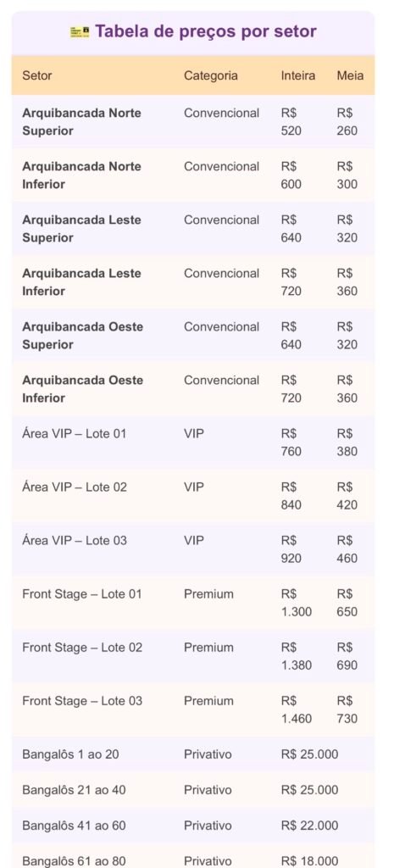Click the ticket icon beside the table title

click(x=79, y=32)
